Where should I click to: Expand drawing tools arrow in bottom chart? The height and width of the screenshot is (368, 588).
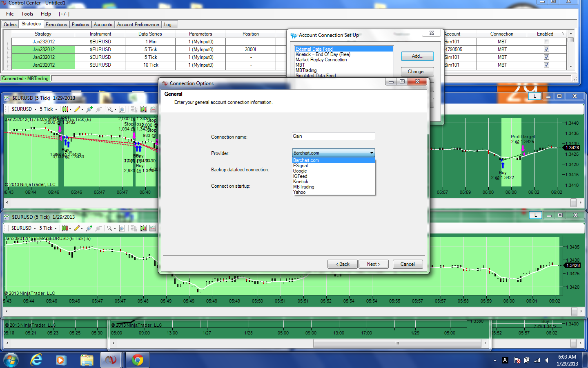[x=82, y=228]
